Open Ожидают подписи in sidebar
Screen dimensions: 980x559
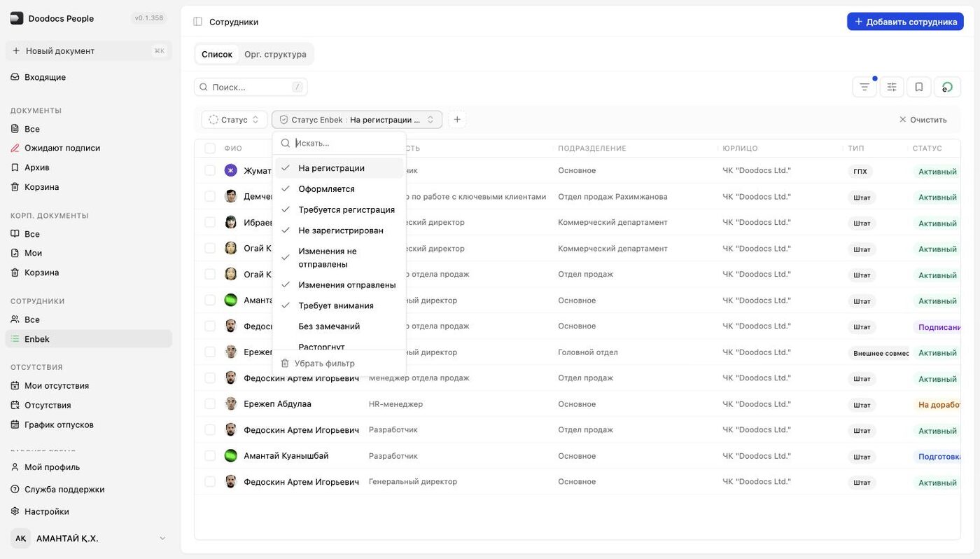click(88, 148)
